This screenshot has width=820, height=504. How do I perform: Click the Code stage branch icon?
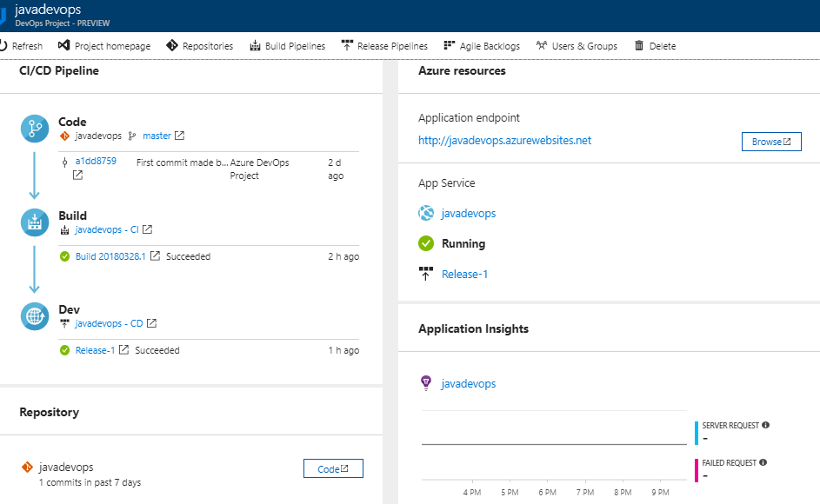point(35,129)
